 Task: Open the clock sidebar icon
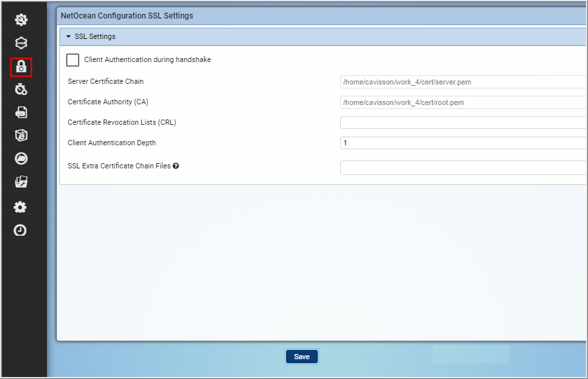pyautogui.click(x=20, y=230)
